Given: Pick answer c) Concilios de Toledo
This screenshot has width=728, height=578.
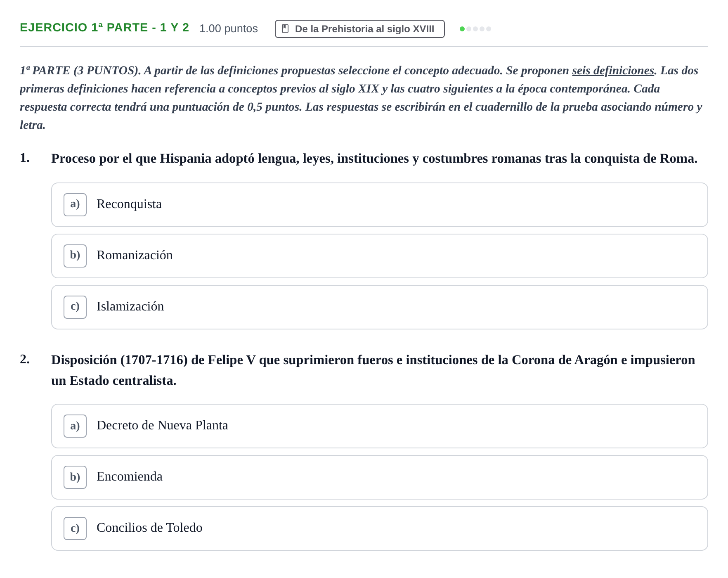Looking at the screenshot, I should [x=379, y=528].
